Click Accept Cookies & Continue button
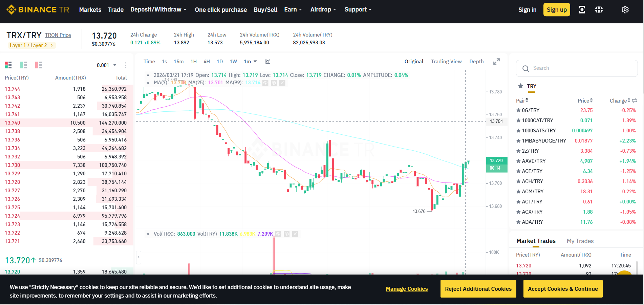Screen dimensions: 644x305 (x=563, y=289)
